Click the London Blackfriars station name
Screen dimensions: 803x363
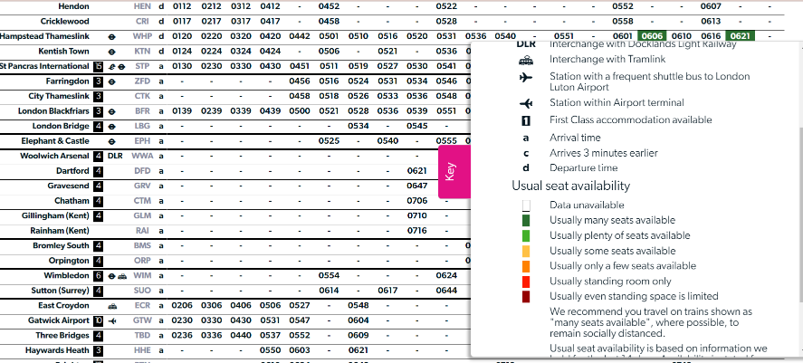(x=53, y=111)
